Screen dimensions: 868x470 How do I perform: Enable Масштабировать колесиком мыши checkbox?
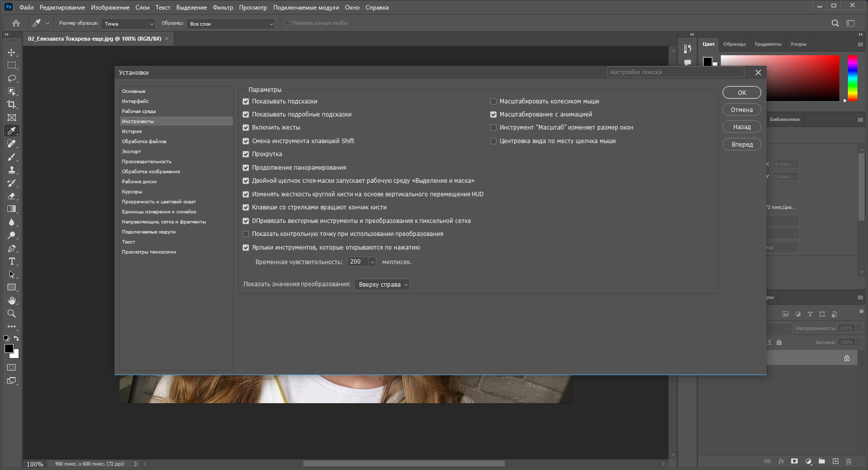(493, 101)
